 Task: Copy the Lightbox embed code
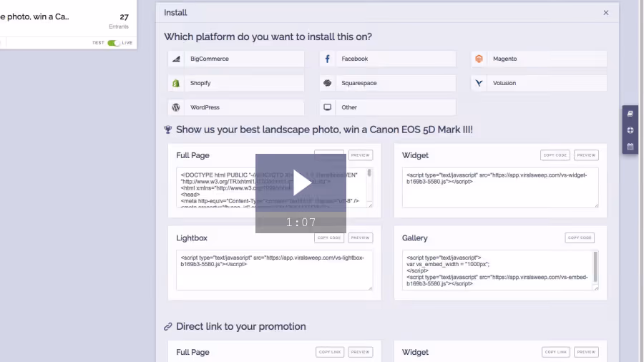click(329, 238)
